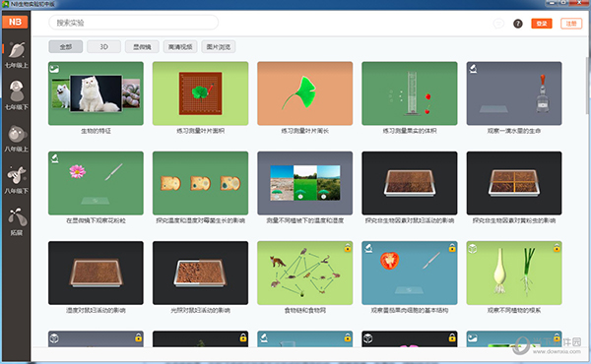Click the 生物的特征 caption text
Viewport: 591px width, 364px height.
pyautogui.click(x=96, y=131)
